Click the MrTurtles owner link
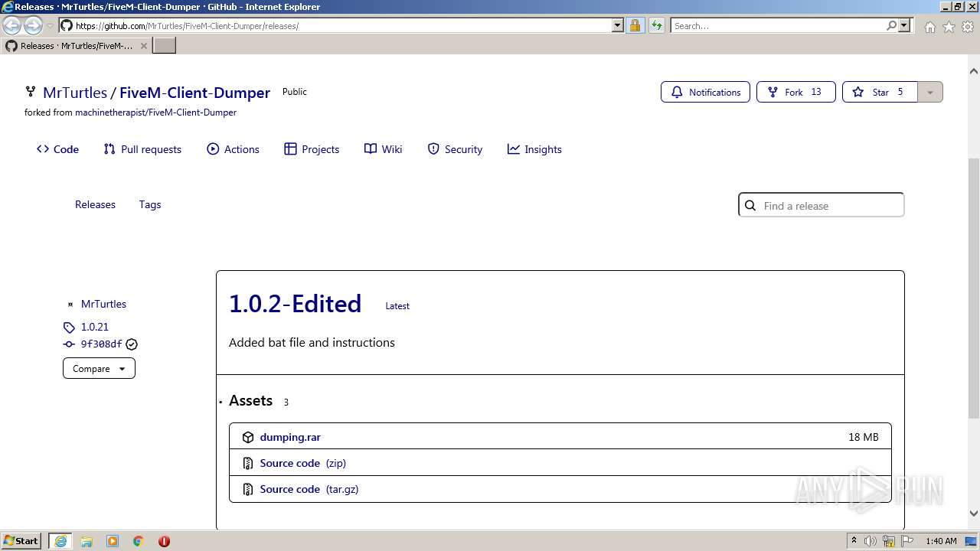 75,93
